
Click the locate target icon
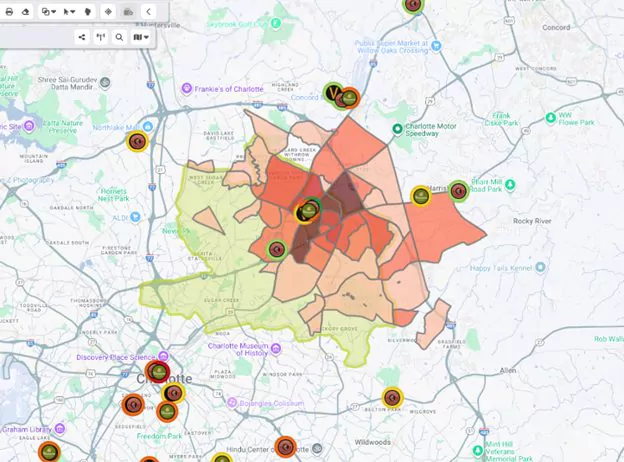coord(108,11)
